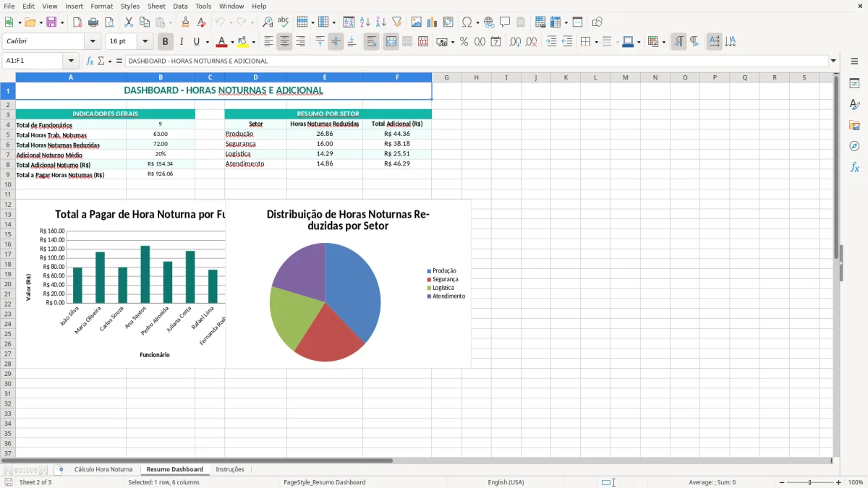868x488 pixels.
Task: Toggle Italic formatting
Action: pyautogui.click(x=181, y=42)
